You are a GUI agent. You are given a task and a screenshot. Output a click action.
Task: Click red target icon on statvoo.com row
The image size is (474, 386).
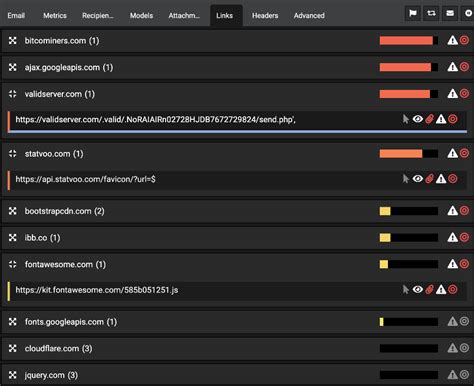point(464,153)
